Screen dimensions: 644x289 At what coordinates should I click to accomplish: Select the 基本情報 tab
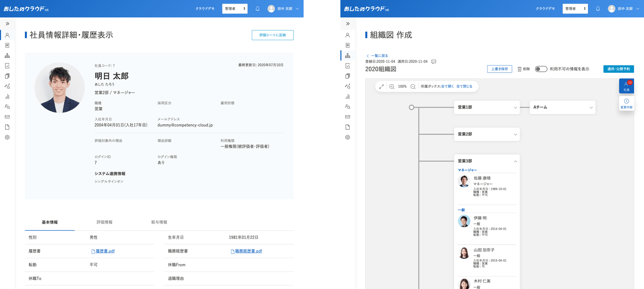pos(50,222)
